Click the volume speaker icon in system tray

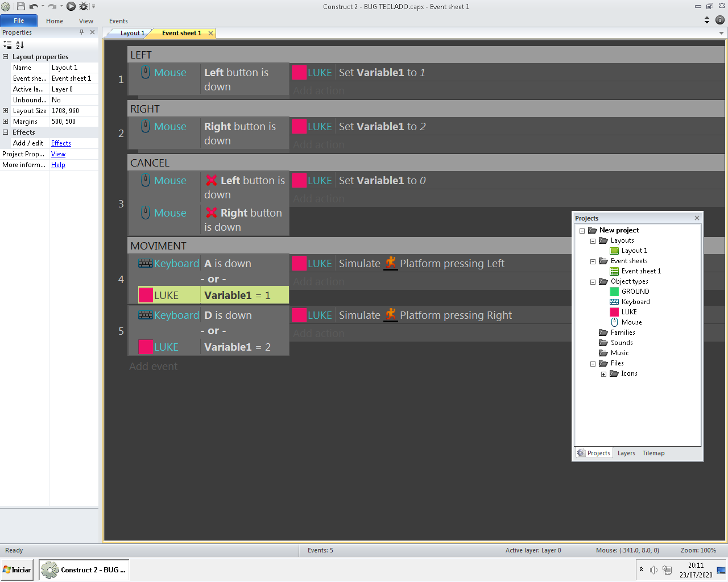[x=654, y=570]
